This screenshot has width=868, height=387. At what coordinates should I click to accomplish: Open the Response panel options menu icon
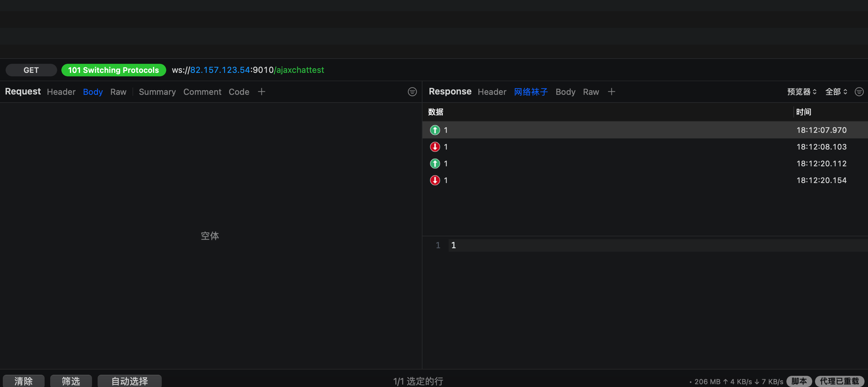[x=859, y=91]
